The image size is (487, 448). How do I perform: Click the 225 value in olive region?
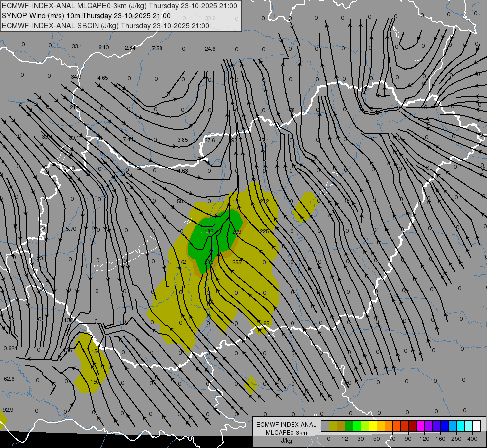tap(264, 231)
